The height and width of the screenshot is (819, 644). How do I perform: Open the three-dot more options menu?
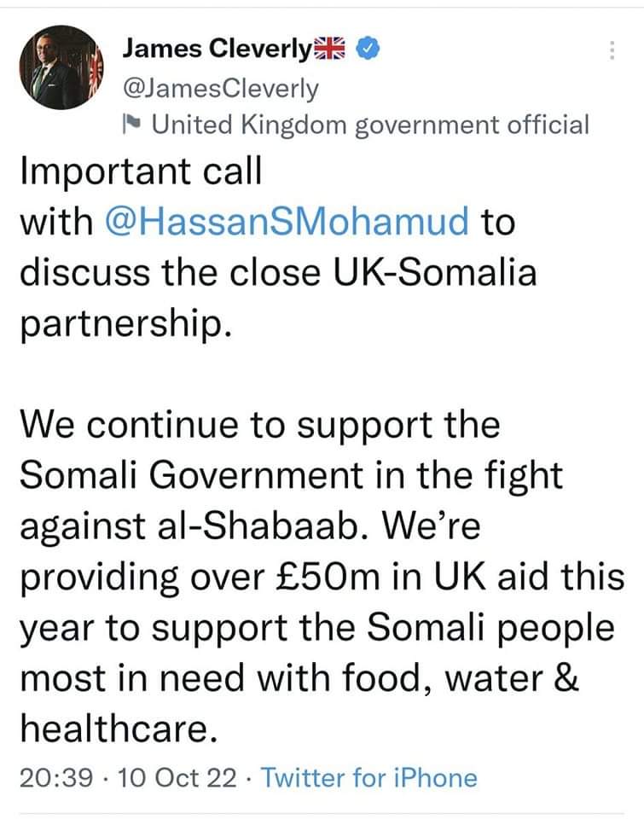[x=612, y=50]
